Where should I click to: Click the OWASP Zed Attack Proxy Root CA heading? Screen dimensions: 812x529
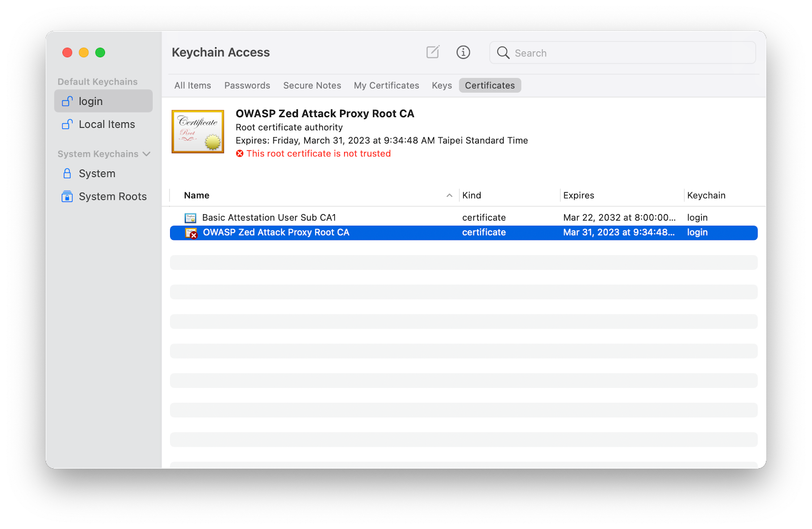pos(325,114)
